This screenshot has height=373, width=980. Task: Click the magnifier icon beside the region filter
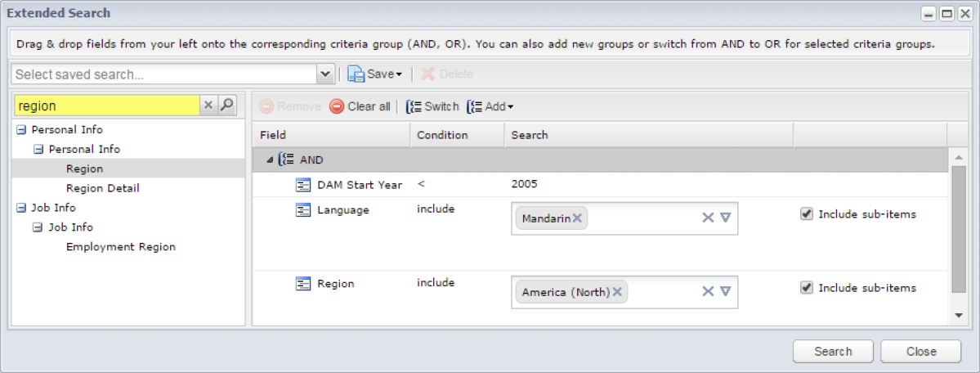[x=227, y=106]
